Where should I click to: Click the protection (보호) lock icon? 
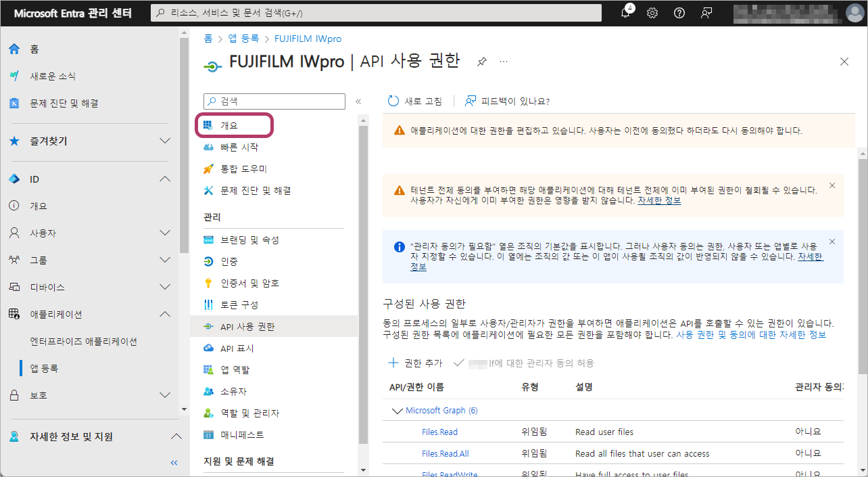click(14, 396)
